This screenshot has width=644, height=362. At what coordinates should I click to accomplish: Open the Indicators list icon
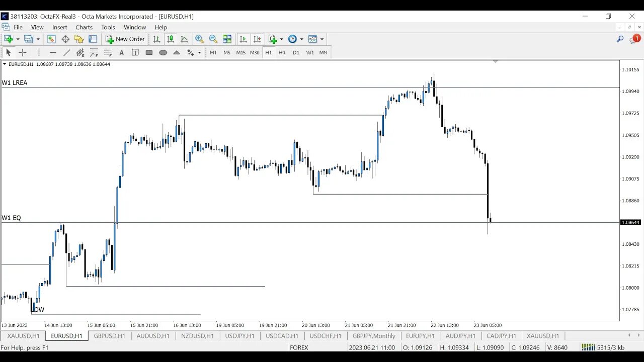coord(273,39)
